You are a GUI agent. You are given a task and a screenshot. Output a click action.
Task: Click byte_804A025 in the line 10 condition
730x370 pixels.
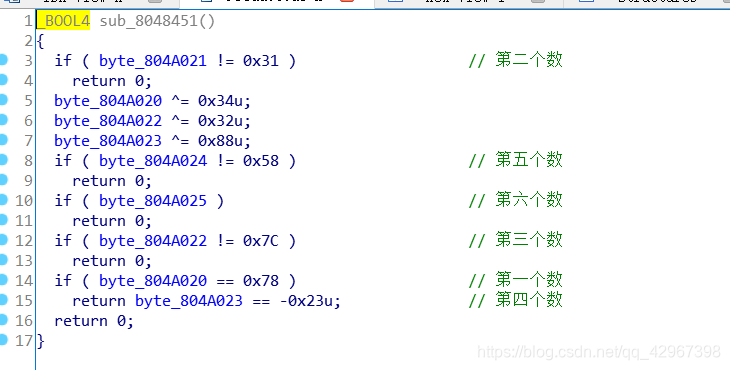153,201
